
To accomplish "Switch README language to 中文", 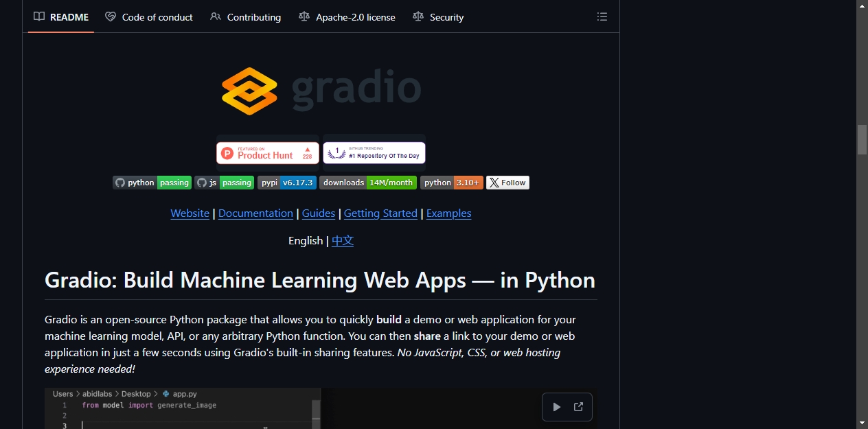I will pos(343,241).
